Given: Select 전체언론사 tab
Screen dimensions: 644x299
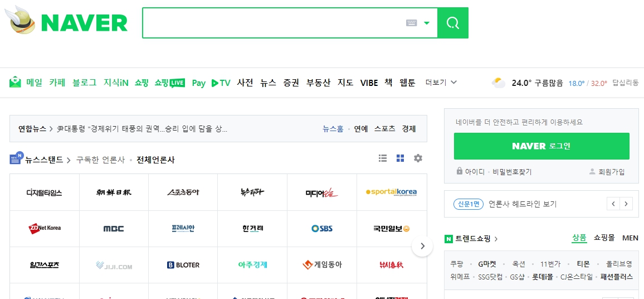Looking at the screenshot, I should (155, 160).
